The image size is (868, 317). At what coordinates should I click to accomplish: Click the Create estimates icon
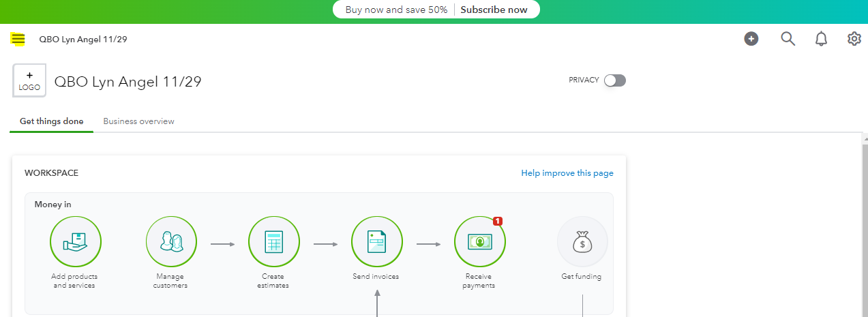pyautogui.click(x=273, y=242)
